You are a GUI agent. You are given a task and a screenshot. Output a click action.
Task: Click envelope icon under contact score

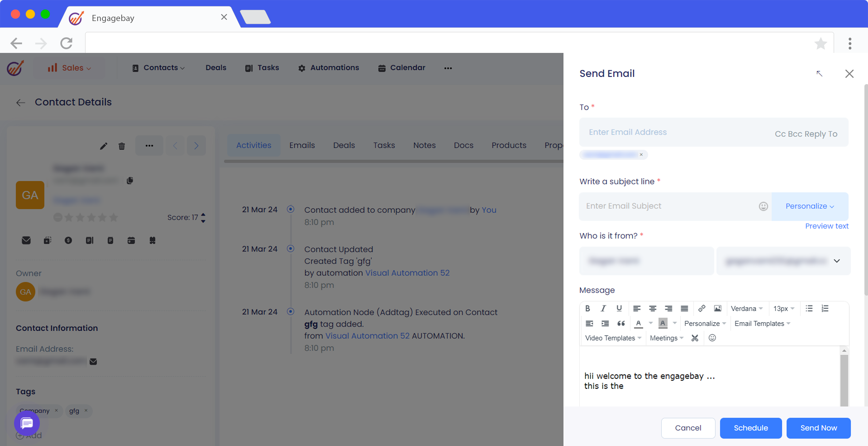26,240
